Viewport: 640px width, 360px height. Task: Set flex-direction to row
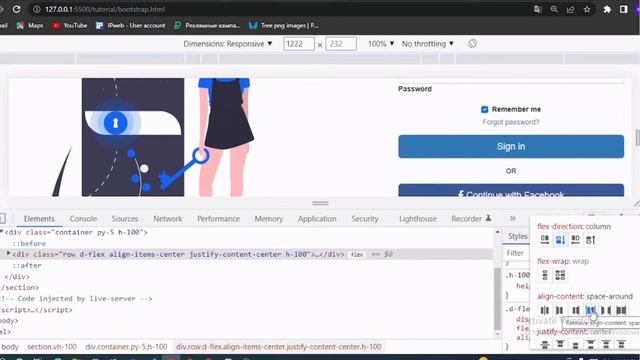(544, 240)
